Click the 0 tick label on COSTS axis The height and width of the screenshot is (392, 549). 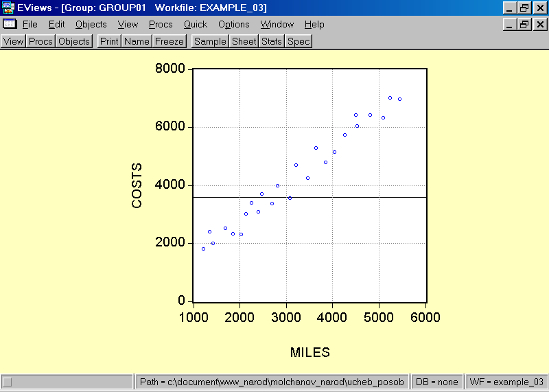coord(181,301)
